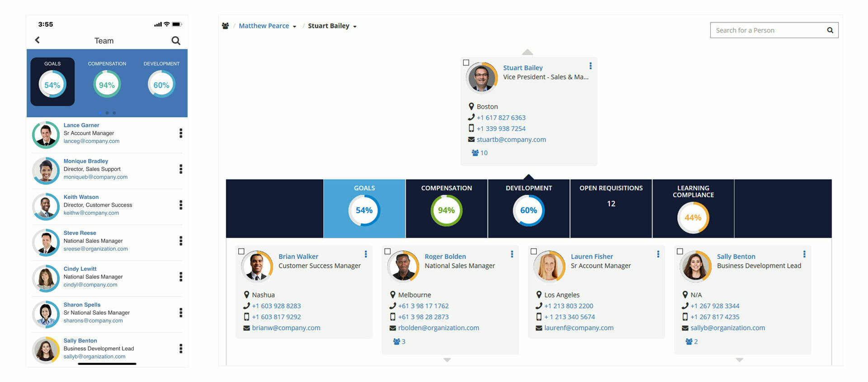
Task: Select the Development 60% tile in desktop bar
Action: pos(529,208)
